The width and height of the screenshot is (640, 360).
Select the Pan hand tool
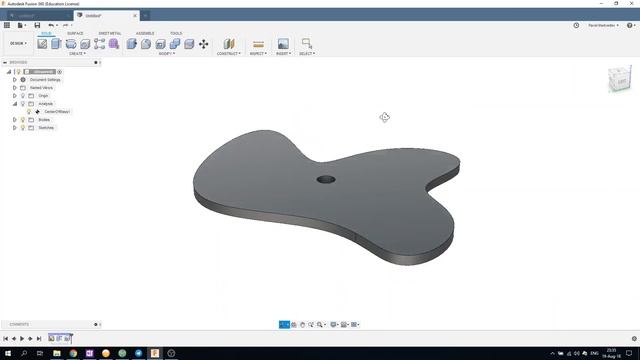pyautogui.click(x=302, y=324)
